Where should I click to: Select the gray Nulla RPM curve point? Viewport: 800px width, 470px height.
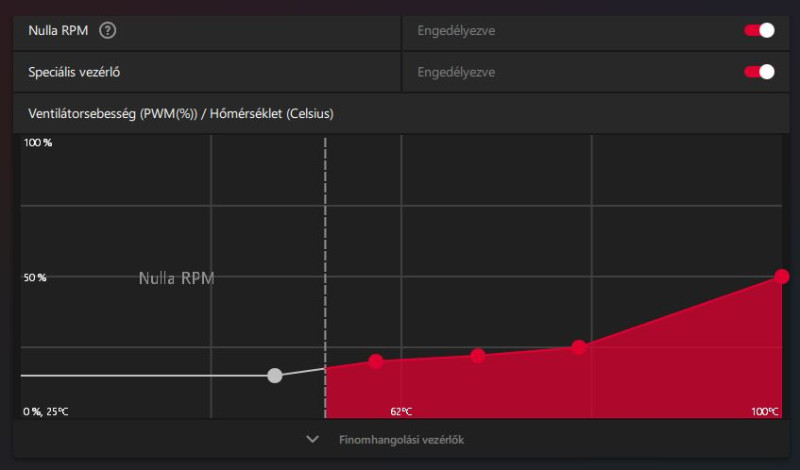click(x=274, y=376)
